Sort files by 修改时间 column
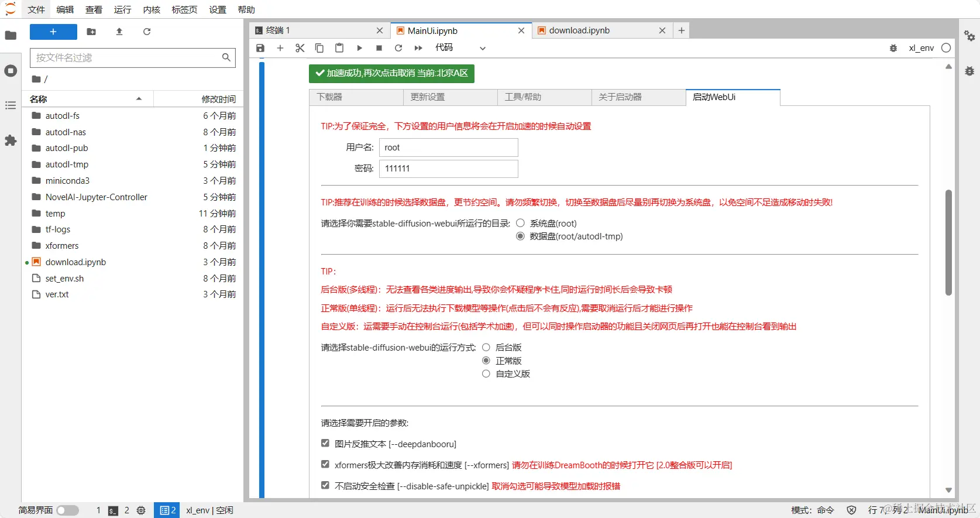 click(x=198, y=99)
